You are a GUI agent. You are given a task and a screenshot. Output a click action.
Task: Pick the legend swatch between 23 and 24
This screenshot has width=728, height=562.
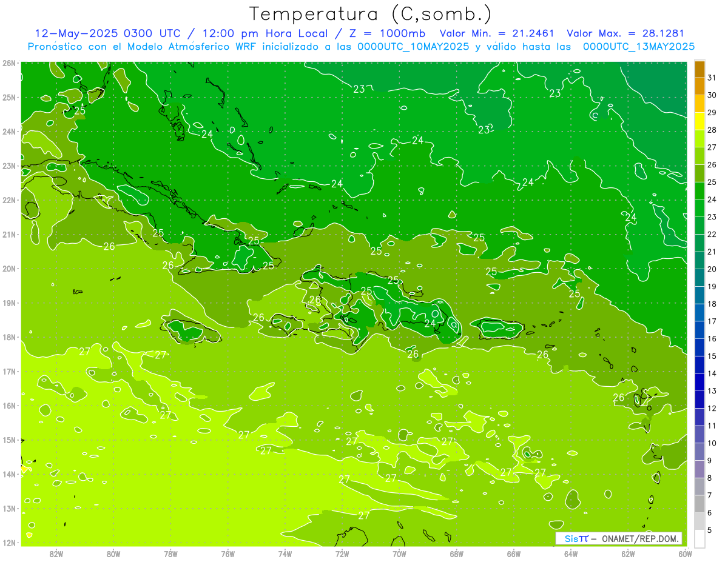pos(699,208)
